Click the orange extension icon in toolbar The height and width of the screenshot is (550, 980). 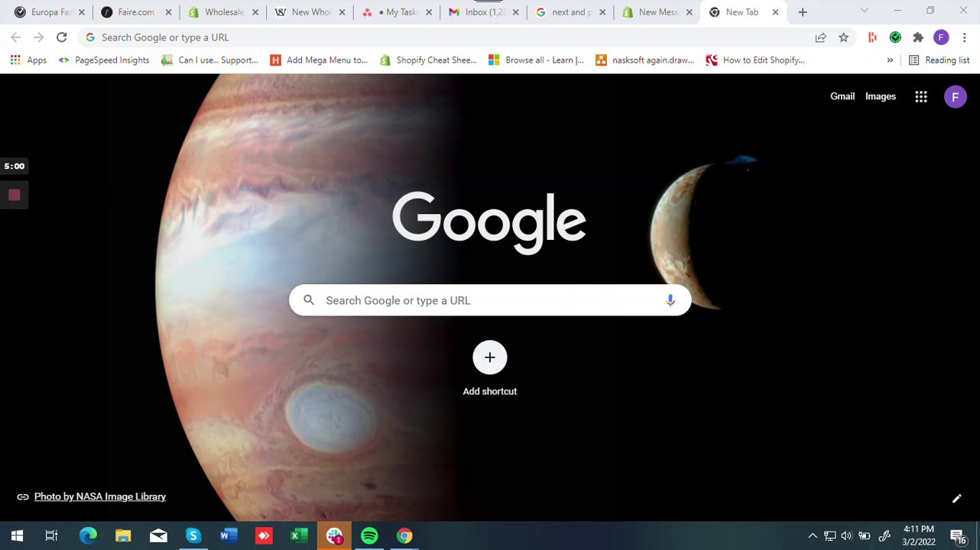(x=872, y=37)
